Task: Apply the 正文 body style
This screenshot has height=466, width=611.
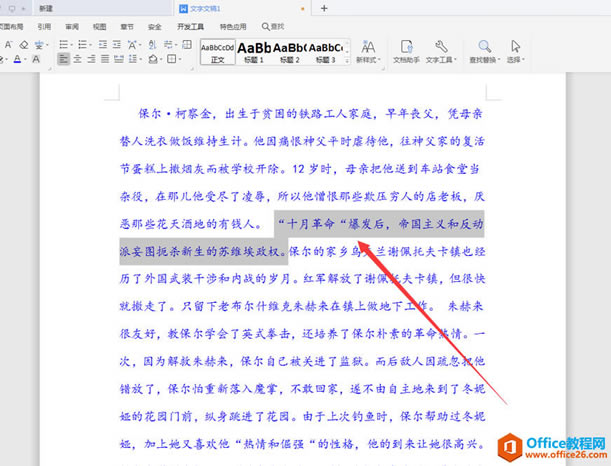Action: click(217, 52)
